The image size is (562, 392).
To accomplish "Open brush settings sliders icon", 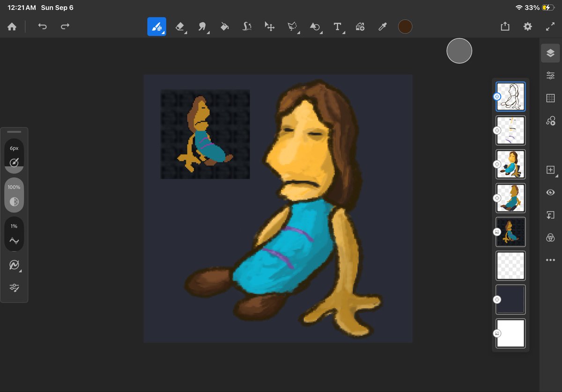I will [x=14, y=288].
